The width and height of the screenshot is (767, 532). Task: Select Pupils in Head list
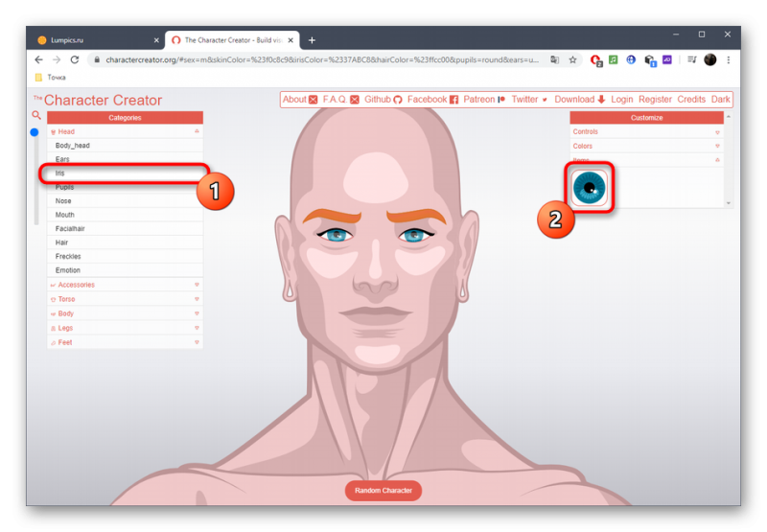pos(125,187)
